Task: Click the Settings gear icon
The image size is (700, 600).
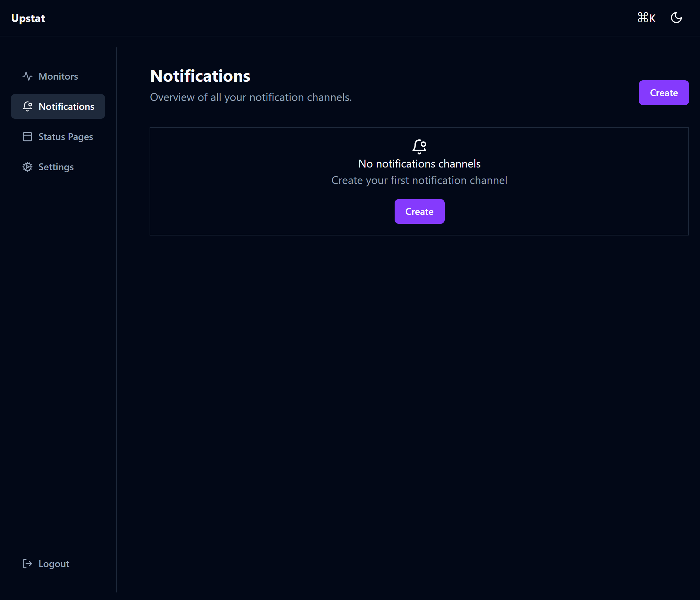Action: 27,167
